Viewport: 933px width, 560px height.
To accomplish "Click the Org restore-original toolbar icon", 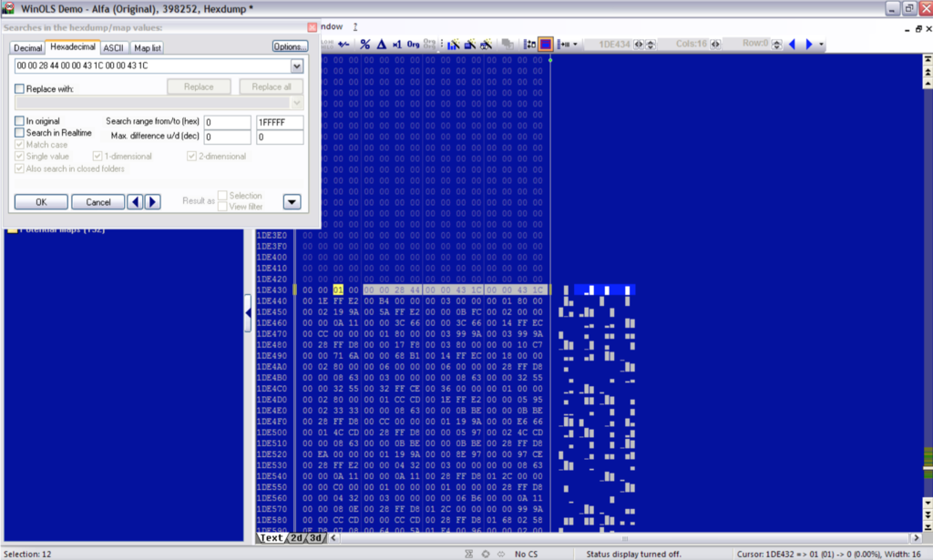I will 413,44.
